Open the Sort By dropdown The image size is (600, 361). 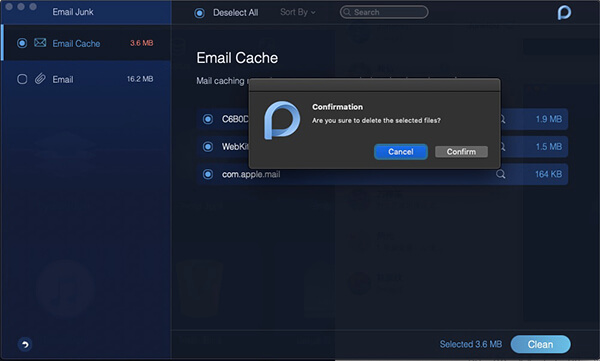(x=298, y=12)
